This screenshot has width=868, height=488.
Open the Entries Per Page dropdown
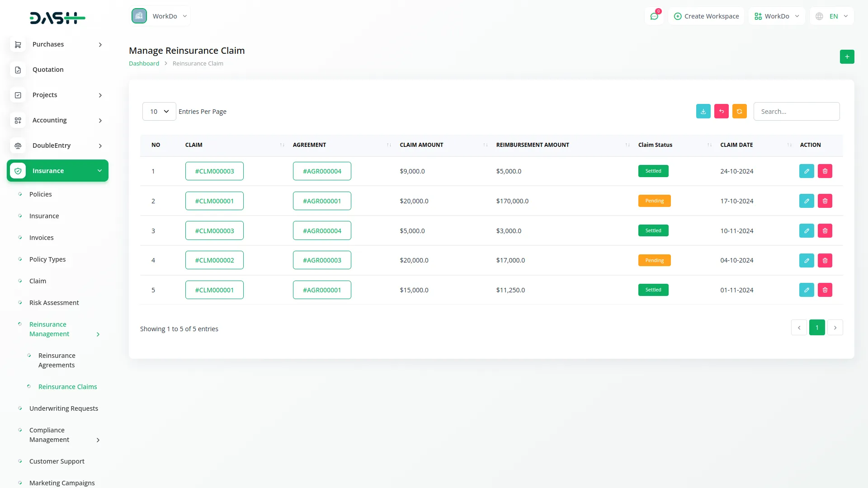pyautogui.click(x=159, y=111)
